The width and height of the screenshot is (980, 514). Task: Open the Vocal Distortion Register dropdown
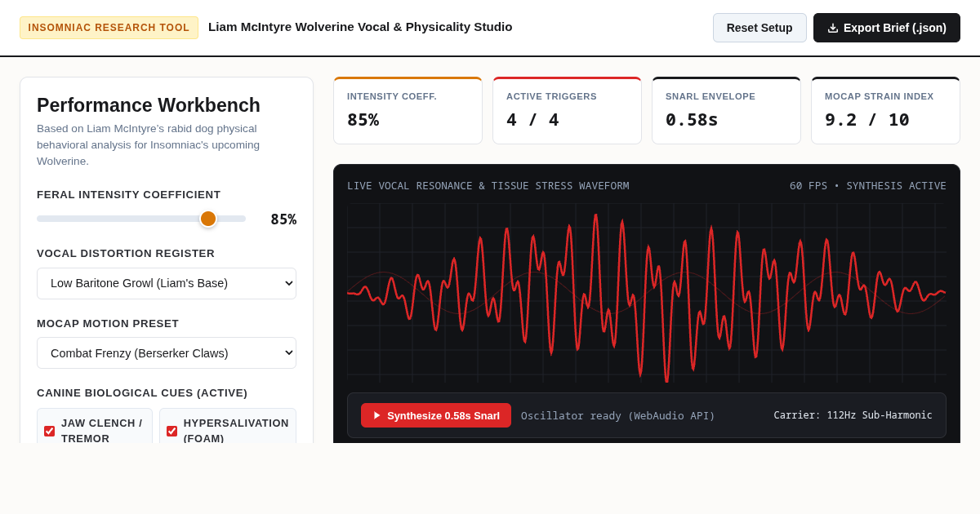point(167,283)
